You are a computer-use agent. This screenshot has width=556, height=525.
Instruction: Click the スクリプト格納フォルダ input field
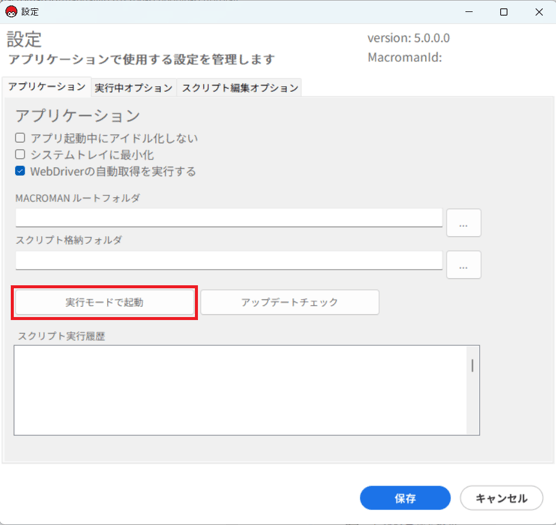[229, 260]
